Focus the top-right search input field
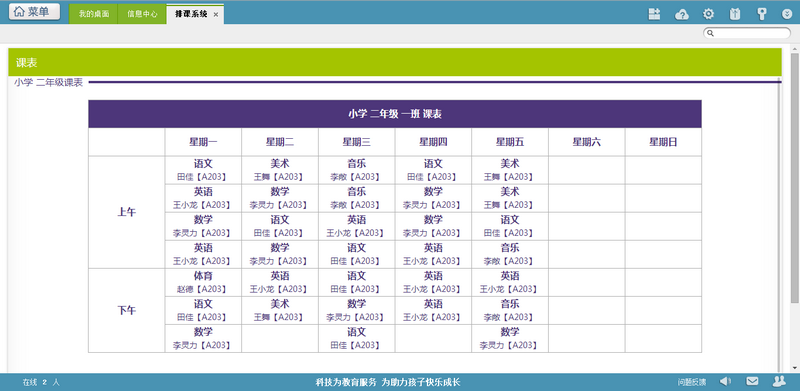 coord(747,33)
